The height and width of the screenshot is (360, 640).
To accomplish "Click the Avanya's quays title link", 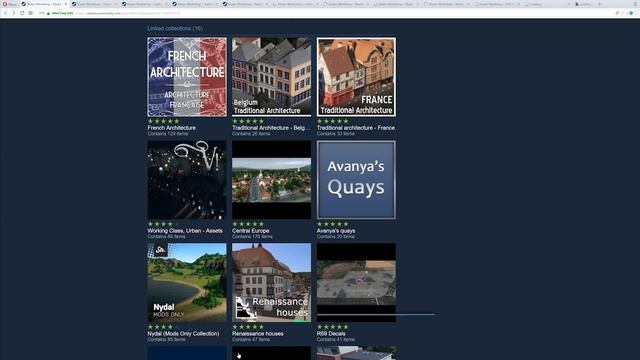I will [x=336, y=231].
